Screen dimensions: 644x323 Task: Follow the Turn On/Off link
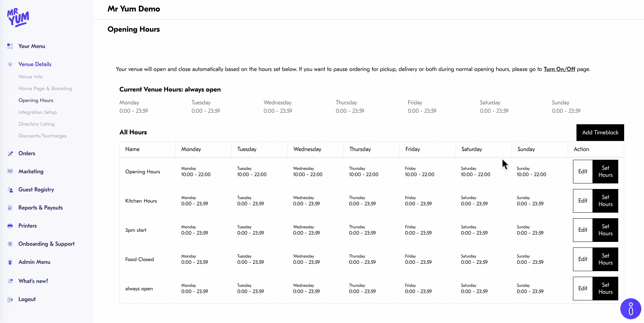(559, 69)
